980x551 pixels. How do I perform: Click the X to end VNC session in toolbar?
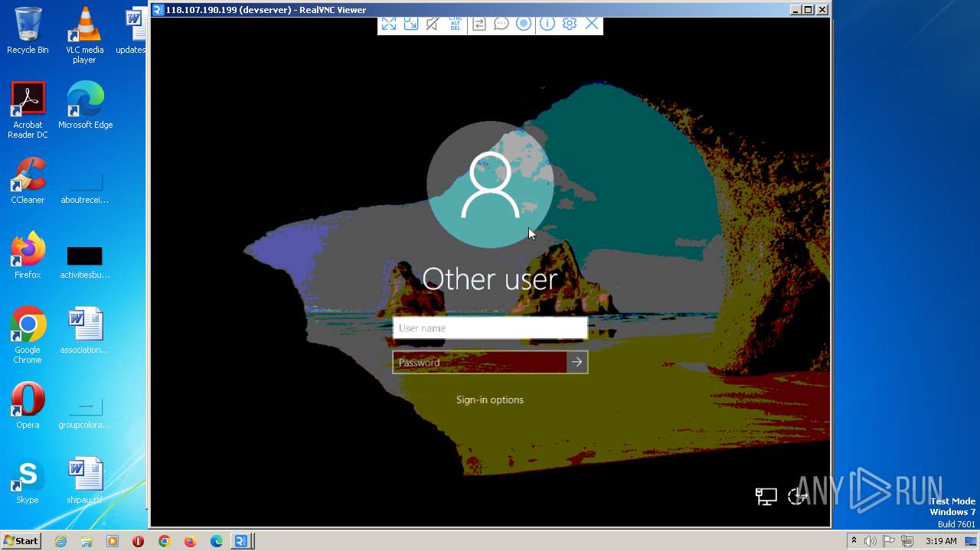tap(592, 24)
